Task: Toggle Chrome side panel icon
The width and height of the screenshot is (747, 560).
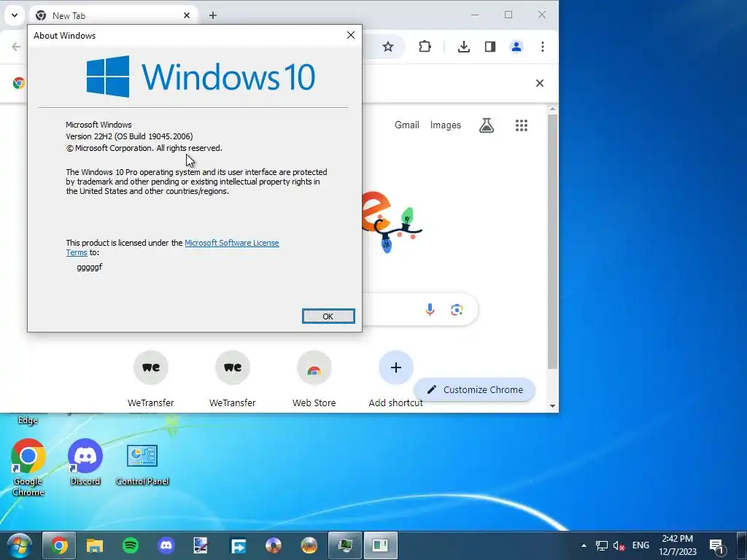Action: 489,47
